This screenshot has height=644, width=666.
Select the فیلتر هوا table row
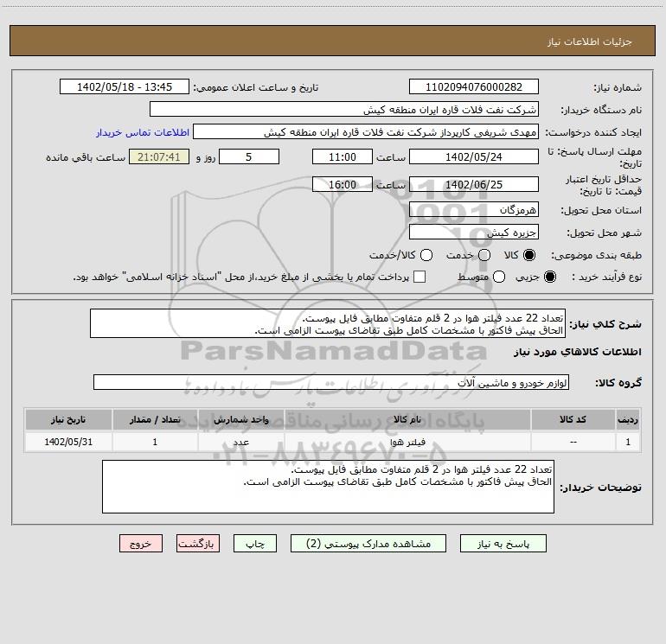click(332, 442)
